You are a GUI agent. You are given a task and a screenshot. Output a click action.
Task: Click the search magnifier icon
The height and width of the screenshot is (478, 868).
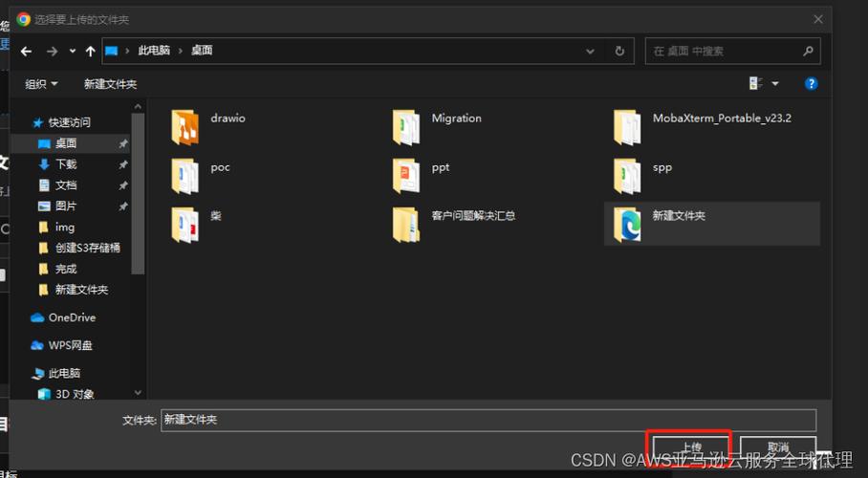click(808, 51)
